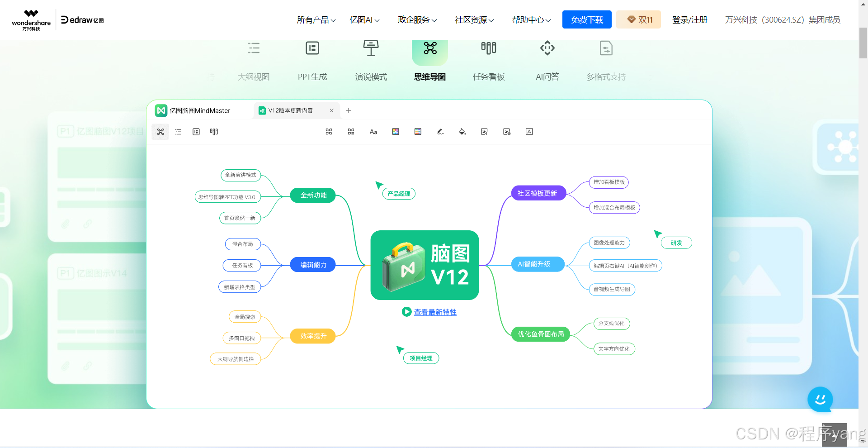Click the 产品经理 collaborator label
The height and width of the screenshot is (448, 868).
pos(399,194)
